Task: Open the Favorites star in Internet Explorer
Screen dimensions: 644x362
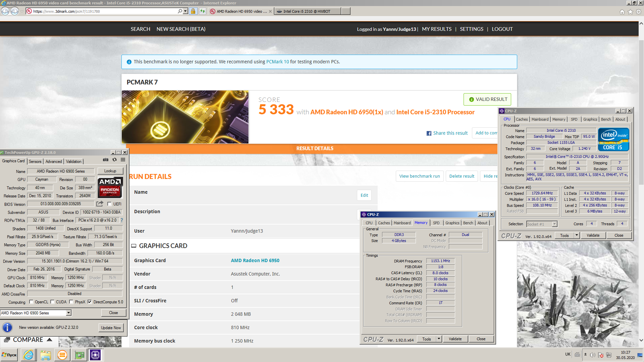Action: click(630, 12)
